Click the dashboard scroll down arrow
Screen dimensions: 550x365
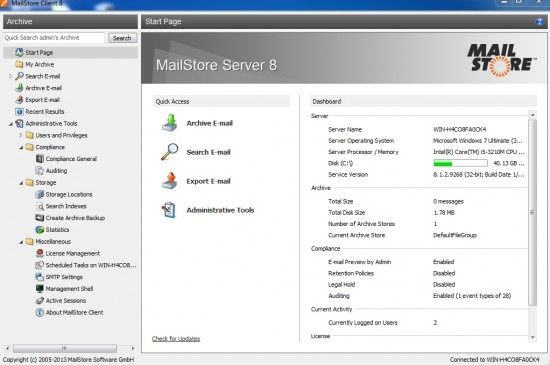point(532,337)
